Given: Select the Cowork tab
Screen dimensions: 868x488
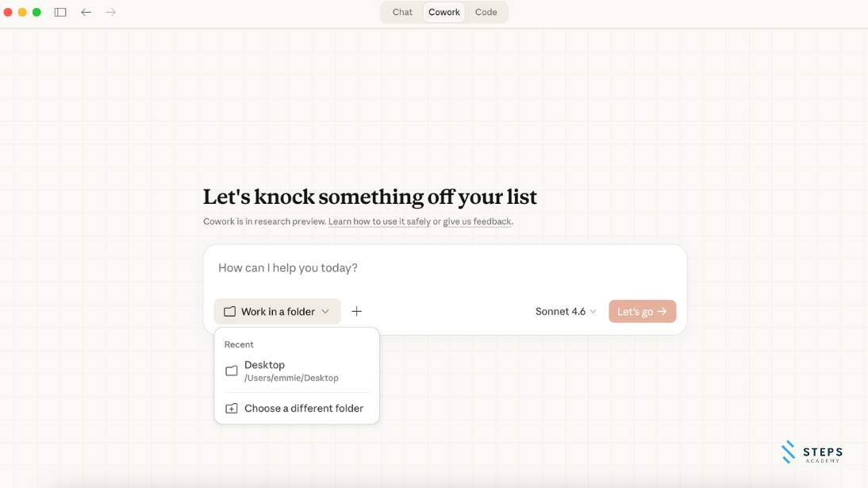Looking at the screenshot, I should click(444, 12).
